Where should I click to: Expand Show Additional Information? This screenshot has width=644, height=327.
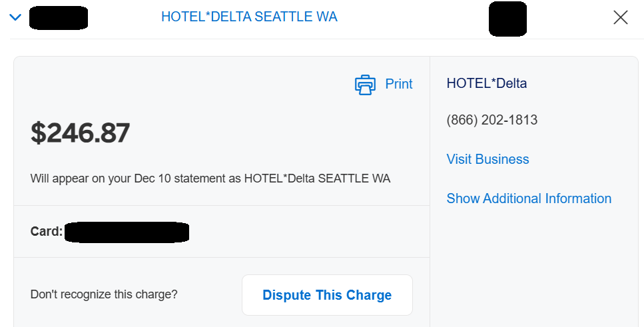point(529,198)
